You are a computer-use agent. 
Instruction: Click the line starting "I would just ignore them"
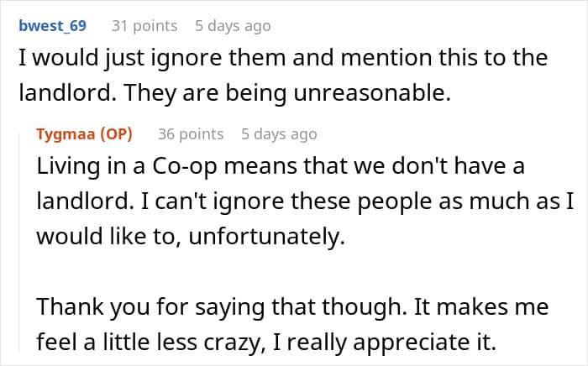click(283, 58)
